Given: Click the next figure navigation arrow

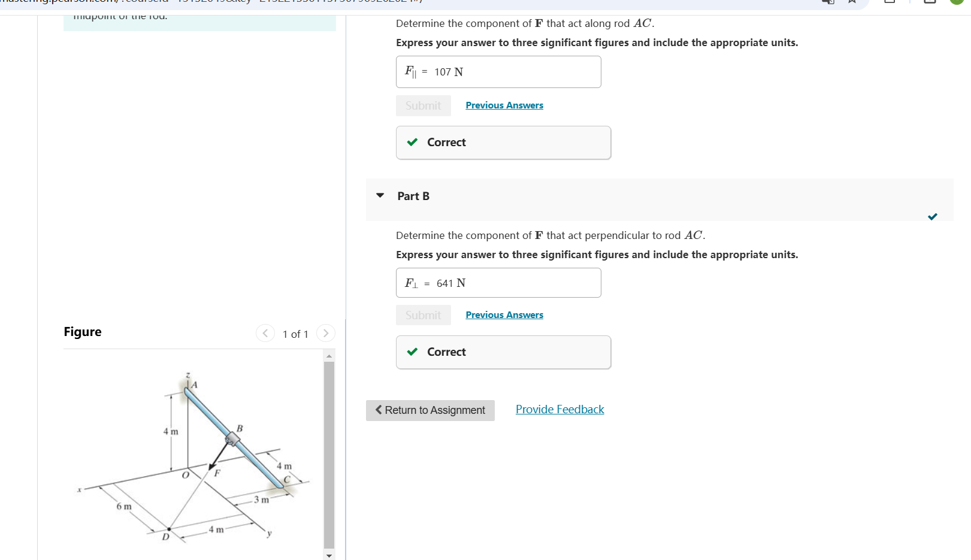Looking at the screenshot, I should click(325, 333).
